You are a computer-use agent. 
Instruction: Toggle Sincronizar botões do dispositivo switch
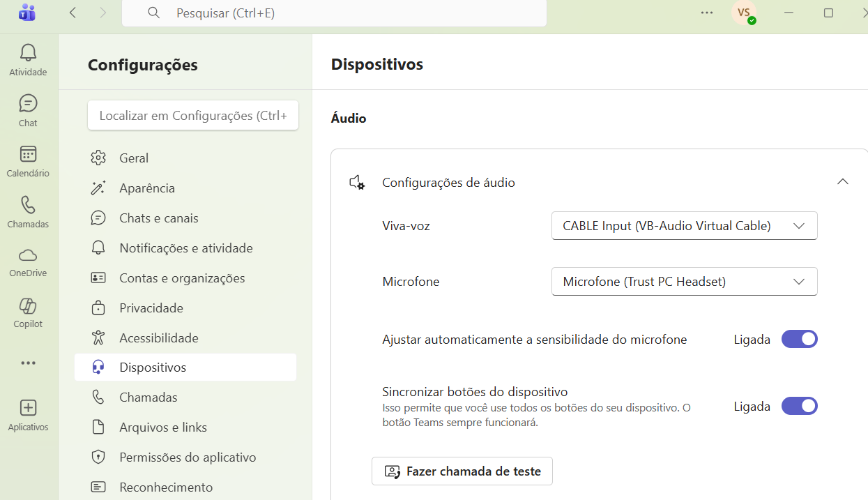click(x=799, y=406)
